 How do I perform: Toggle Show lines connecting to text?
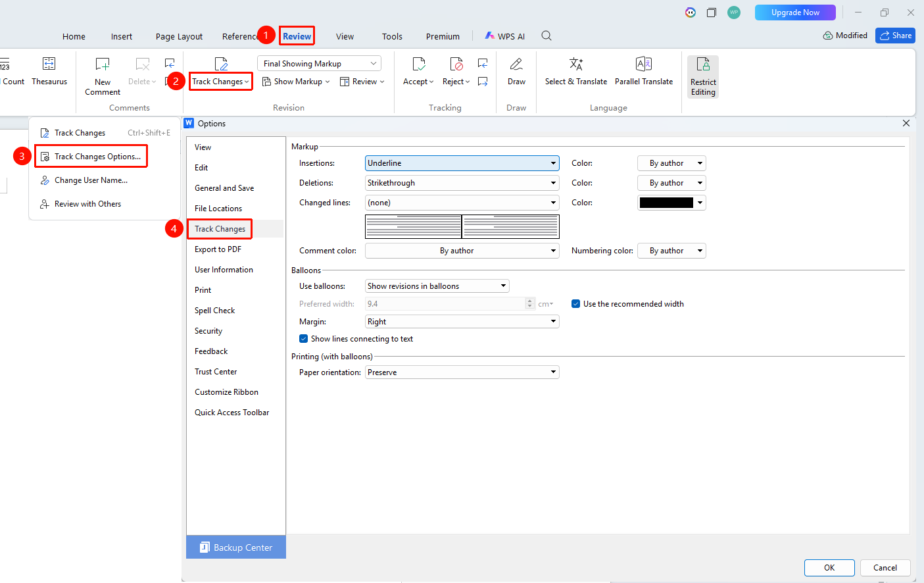pos(303,339)
